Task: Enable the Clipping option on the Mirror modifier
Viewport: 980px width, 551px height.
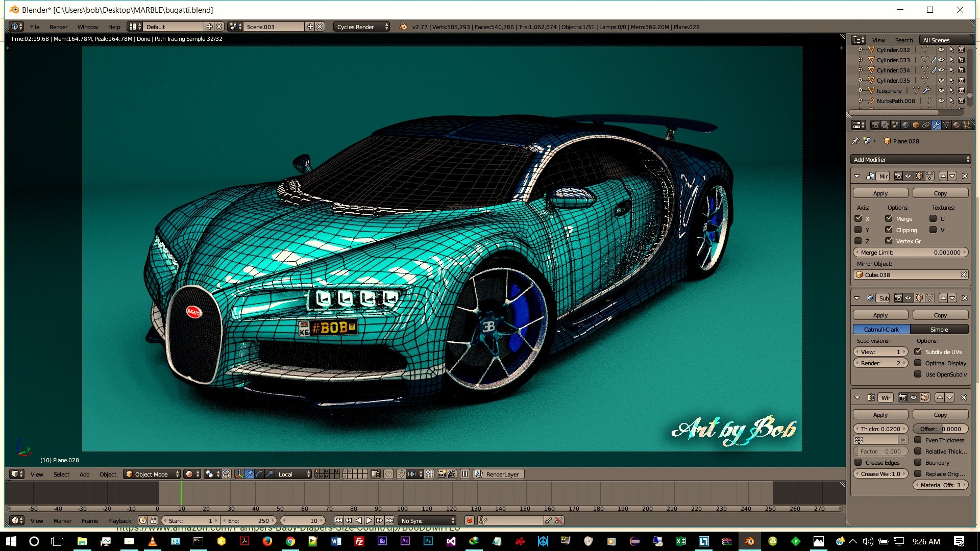Action: (889, 230)
